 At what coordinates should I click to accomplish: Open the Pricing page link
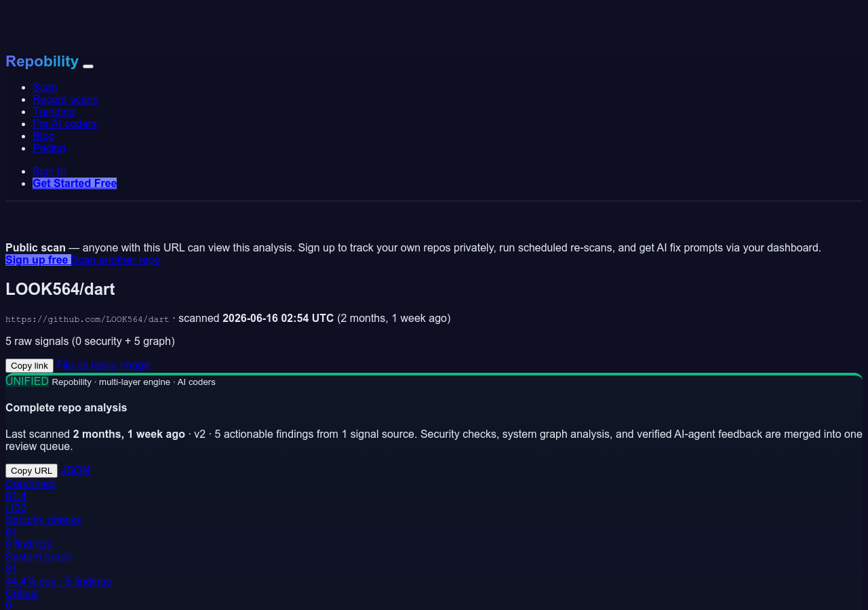click(x=49, y=148)
